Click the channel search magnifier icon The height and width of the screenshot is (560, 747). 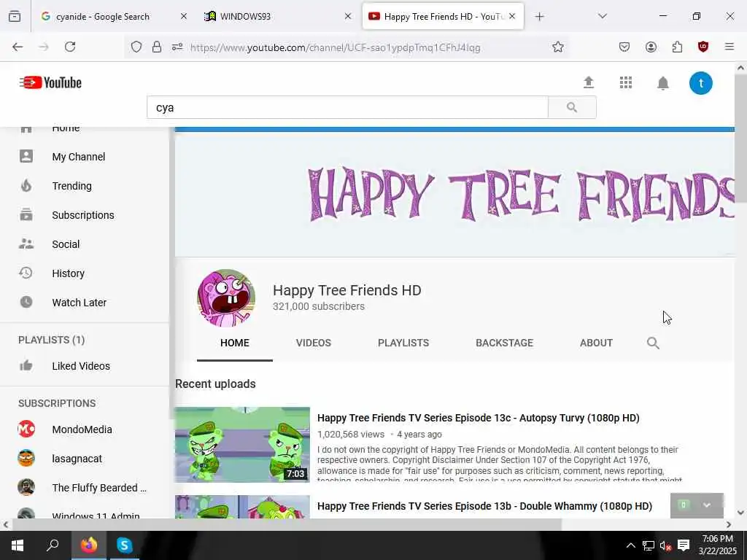(653, 343)
